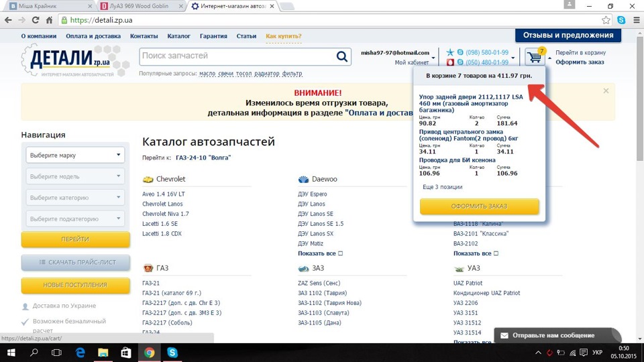Expand the phone numbers dropdown arrow
This screenshot has width=644, height=362.
(513, 58)
